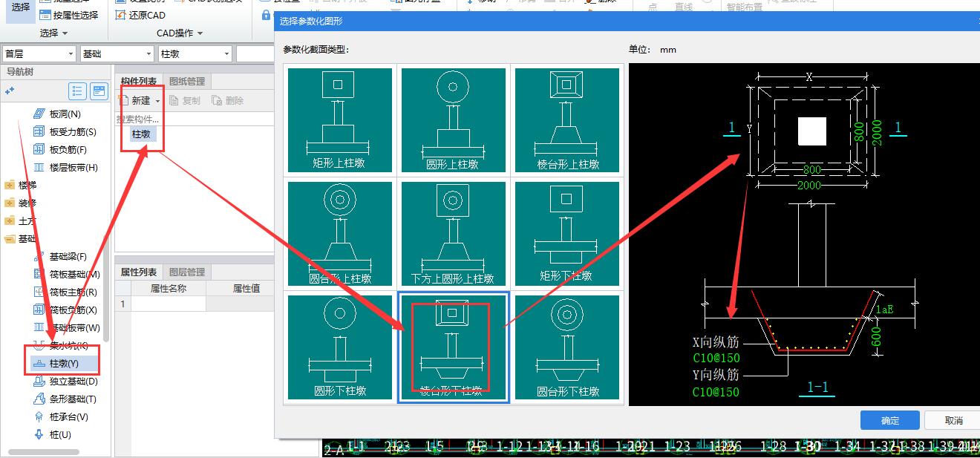Click the 属性名称 column header
Viewport: 980px width, 458px height.
pos(169,288)
